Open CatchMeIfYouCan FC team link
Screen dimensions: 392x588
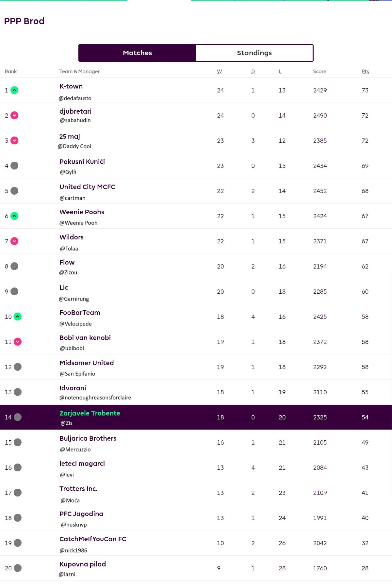[93, 539]
